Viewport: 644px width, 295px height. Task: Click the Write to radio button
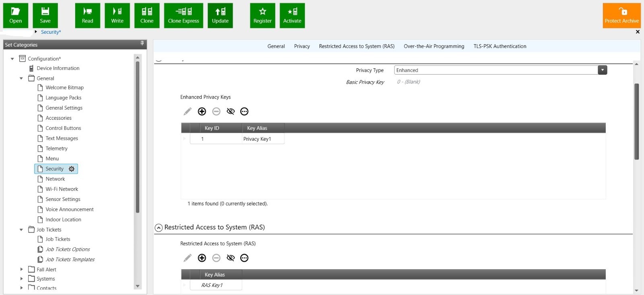[x=117, y=16]
